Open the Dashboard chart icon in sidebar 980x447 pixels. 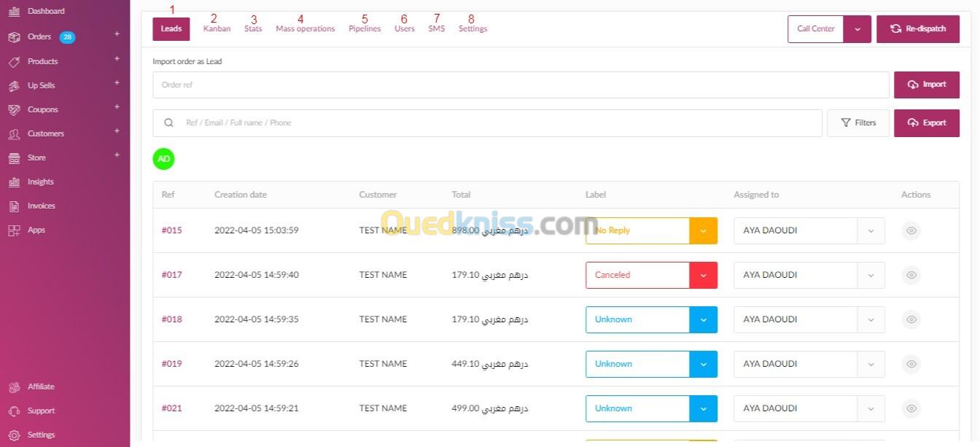tap(14, 11)
